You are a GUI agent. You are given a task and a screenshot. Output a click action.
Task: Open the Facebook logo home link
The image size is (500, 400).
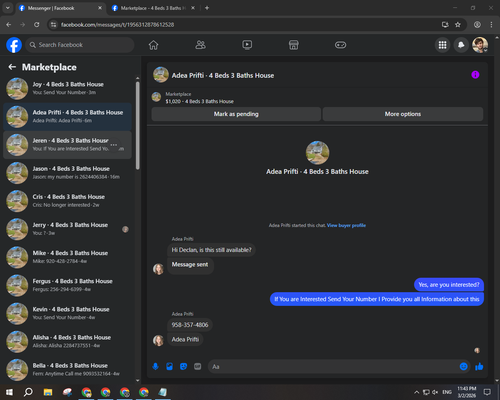coord(14,45)
